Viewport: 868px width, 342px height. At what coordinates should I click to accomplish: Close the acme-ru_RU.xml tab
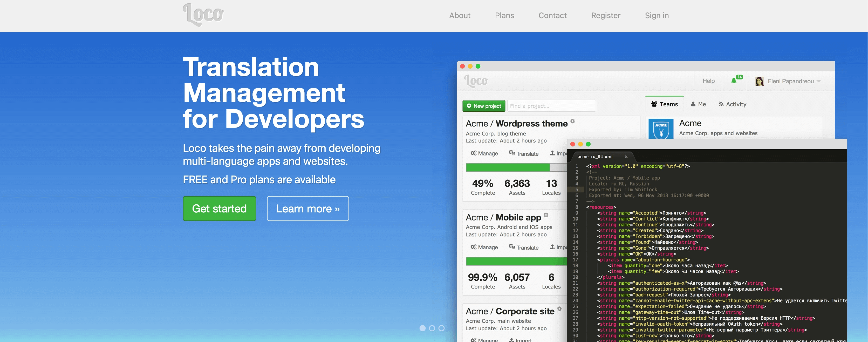626,157
